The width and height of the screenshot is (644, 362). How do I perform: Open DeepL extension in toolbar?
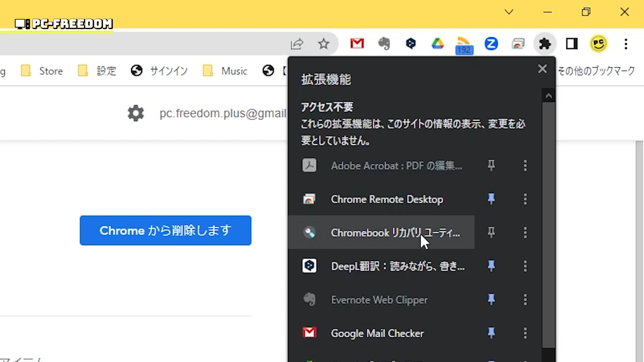411,44
